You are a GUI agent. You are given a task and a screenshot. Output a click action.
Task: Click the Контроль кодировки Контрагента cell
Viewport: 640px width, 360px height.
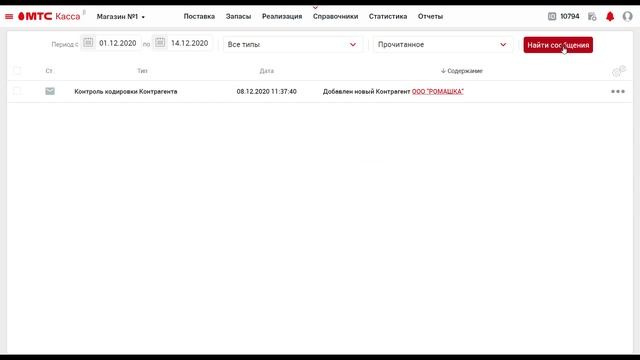pyautogui.click(x=126, y=91)
